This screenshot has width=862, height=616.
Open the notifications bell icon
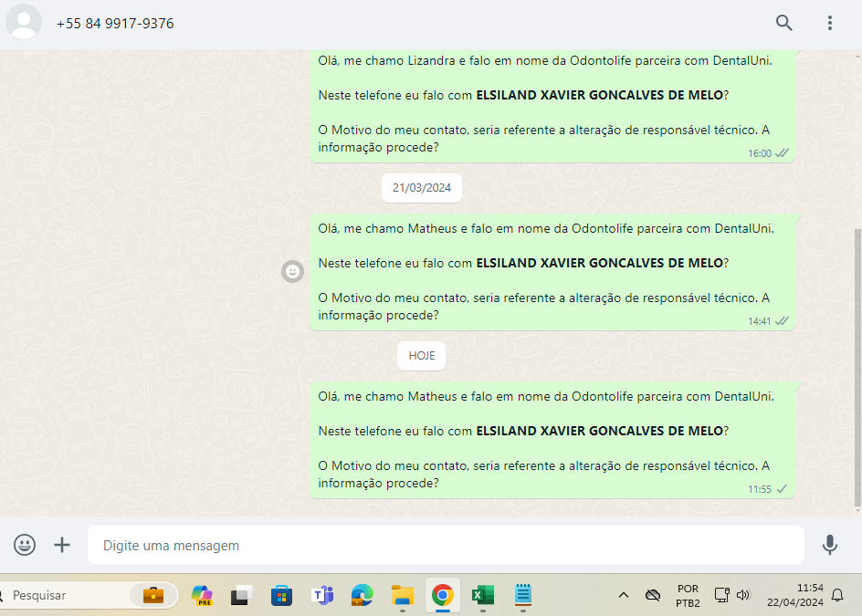[x=837, y=595]
